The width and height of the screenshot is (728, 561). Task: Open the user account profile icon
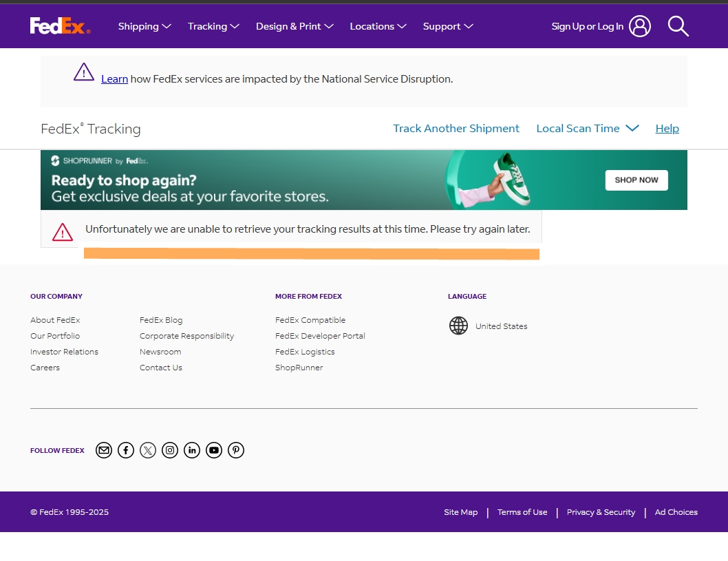tap(640, 26)
